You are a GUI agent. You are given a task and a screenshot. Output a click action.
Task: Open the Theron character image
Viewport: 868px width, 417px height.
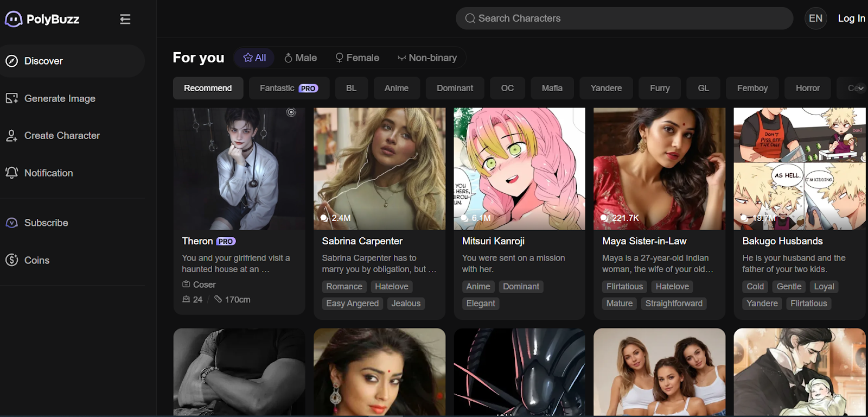coord(239,168)
